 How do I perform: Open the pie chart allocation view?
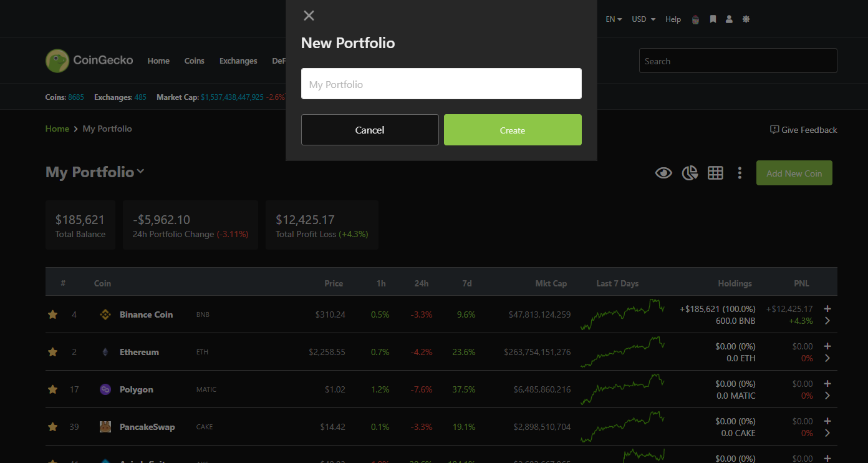[690, 173]
